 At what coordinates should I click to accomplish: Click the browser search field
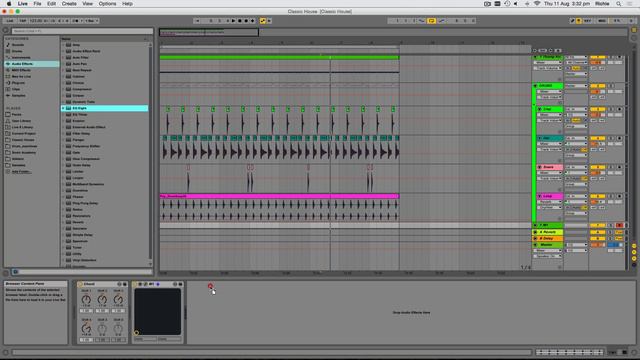[82, 31]
